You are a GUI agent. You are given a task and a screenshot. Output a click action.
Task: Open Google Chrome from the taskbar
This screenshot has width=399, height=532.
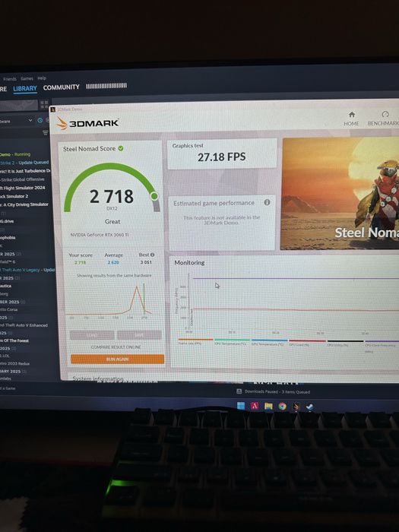282,406
